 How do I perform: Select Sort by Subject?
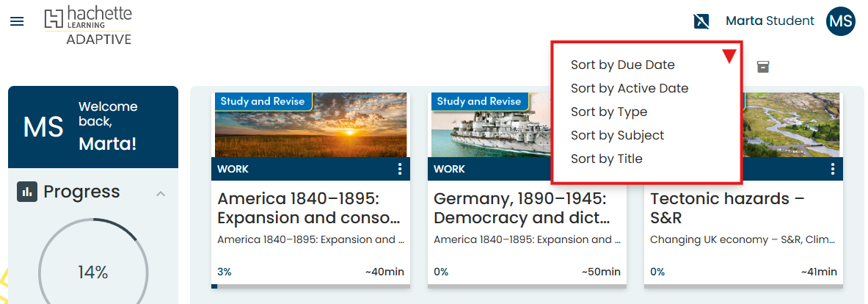coord(617,135)
